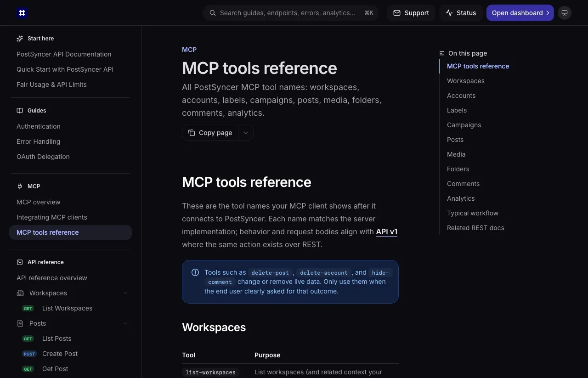The image size is (588, 378).
Task: Follow the API v1 link
Action: pos(386,231)
